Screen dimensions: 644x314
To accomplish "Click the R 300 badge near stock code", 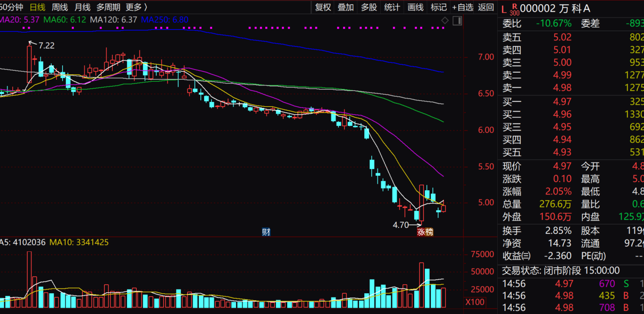I will [514, 9].
